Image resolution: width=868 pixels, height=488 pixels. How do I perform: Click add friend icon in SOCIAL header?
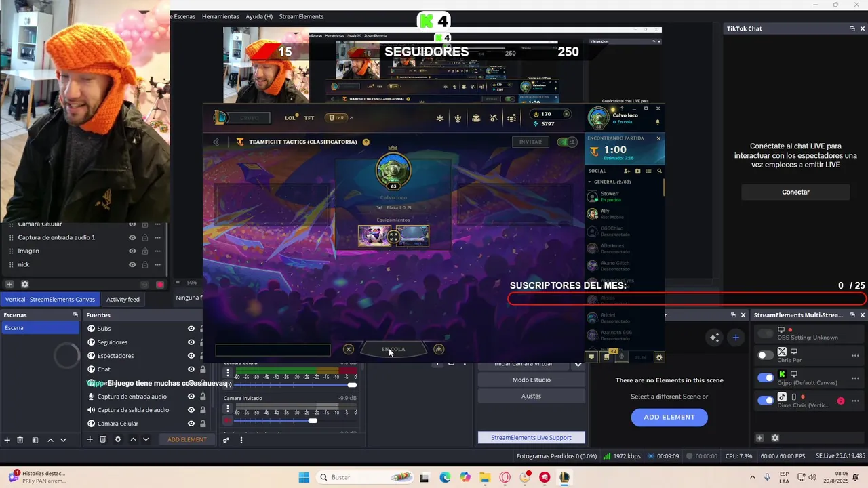627,171
